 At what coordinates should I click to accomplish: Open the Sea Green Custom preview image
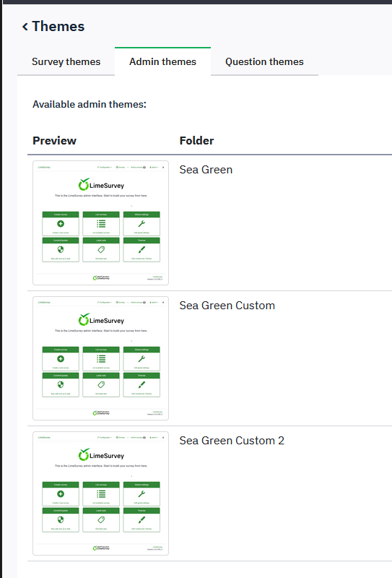[100, 358]
